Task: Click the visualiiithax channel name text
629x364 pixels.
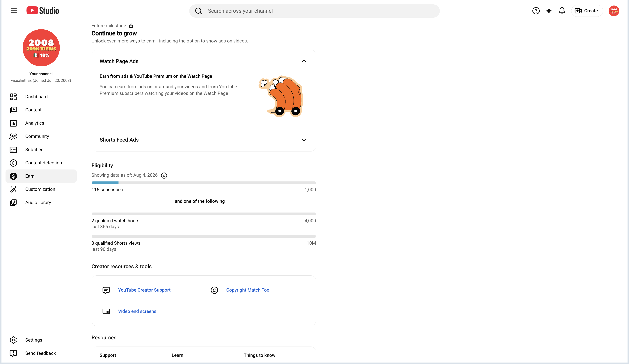Action: (41, 80)
